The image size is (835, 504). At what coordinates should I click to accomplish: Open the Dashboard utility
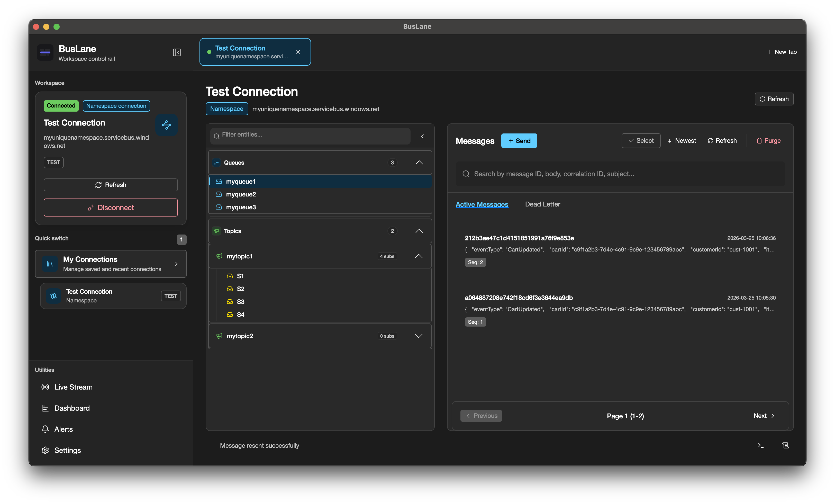tap(72, 408)
